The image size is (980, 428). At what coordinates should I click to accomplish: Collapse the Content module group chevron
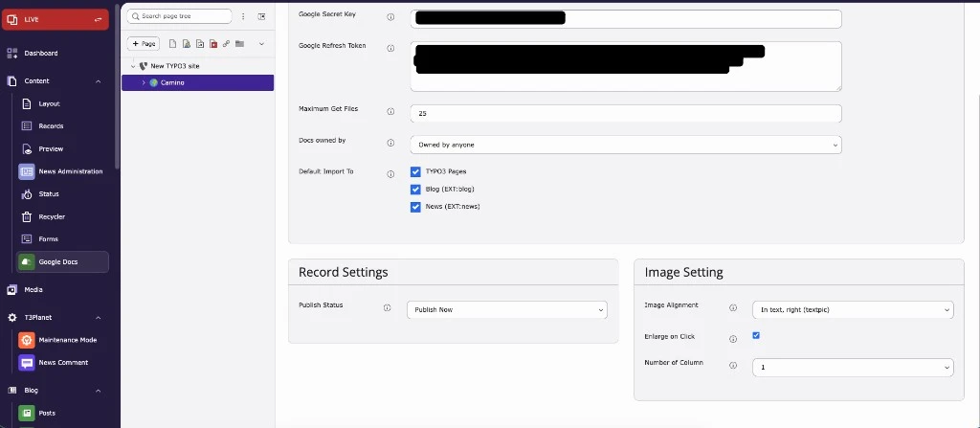point(99,81)
